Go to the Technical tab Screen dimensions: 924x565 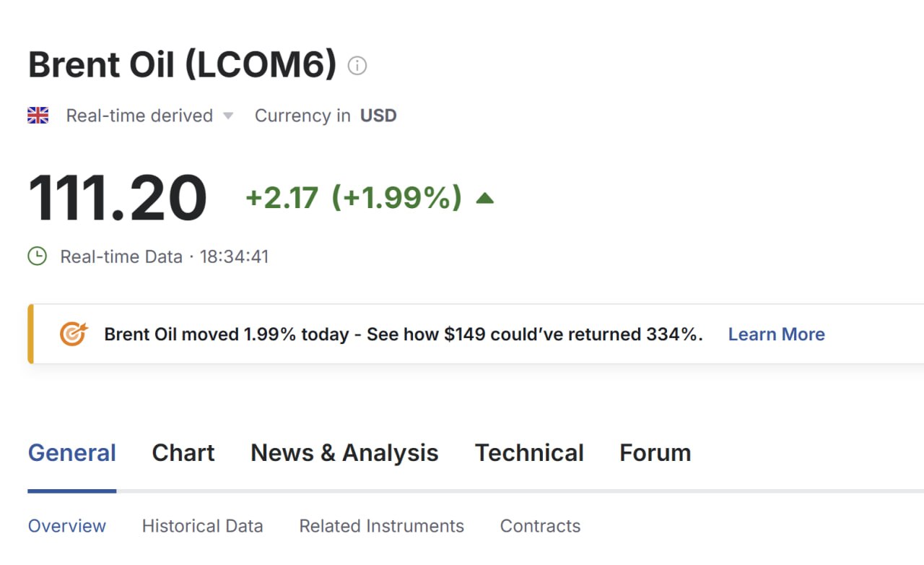click(529, 453)
